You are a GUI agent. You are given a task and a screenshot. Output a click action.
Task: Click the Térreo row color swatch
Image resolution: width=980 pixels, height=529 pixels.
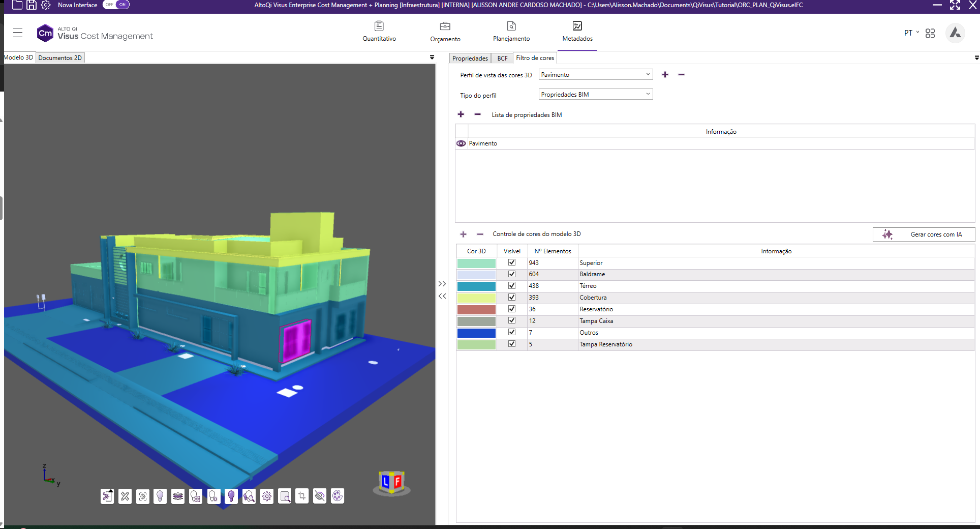[476, 286]
